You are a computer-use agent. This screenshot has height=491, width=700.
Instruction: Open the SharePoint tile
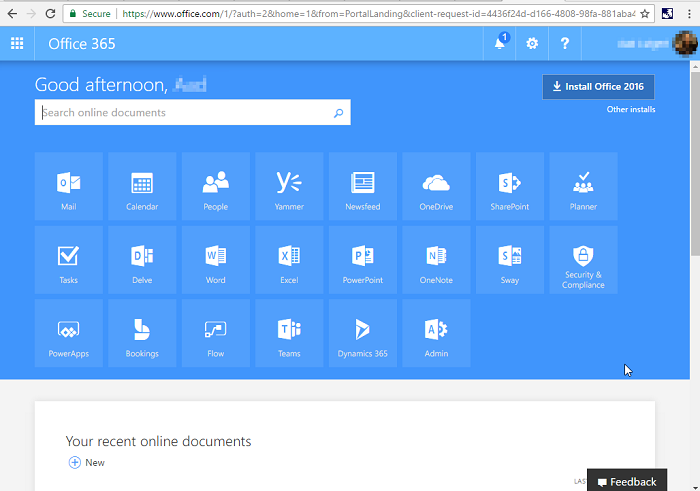(510, 186)
